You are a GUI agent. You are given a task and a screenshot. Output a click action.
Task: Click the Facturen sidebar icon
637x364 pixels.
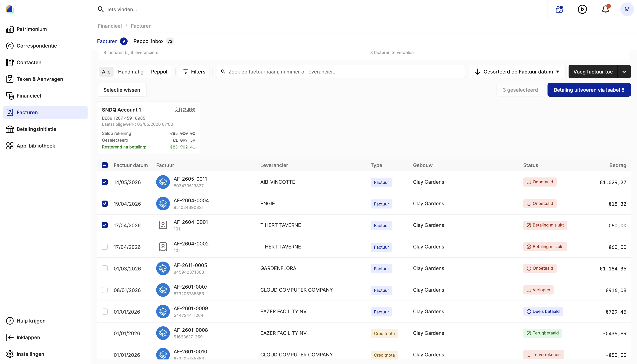10,112
